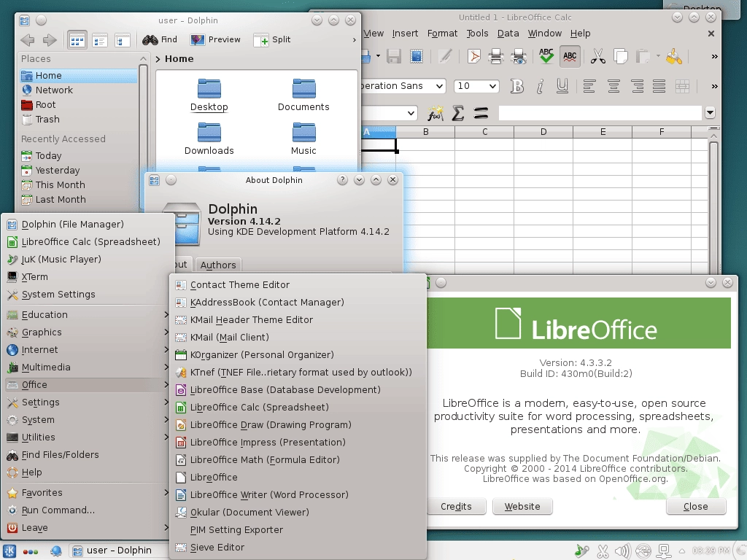This screenshot has width=747, height=560.
Task: Click the Copy icon in Calc toolbar
Action: tap(620, 57)
